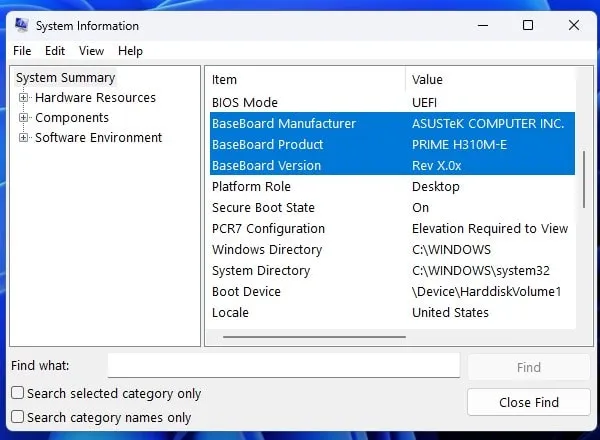Select Components tree label

72,117
